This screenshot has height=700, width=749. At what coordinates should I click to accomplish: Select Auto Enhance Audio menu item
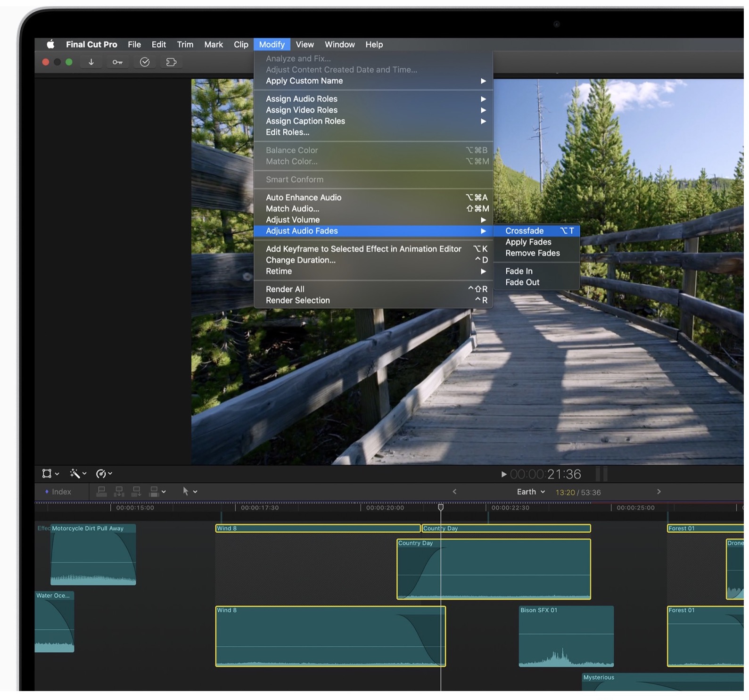[x=304, y=197]
